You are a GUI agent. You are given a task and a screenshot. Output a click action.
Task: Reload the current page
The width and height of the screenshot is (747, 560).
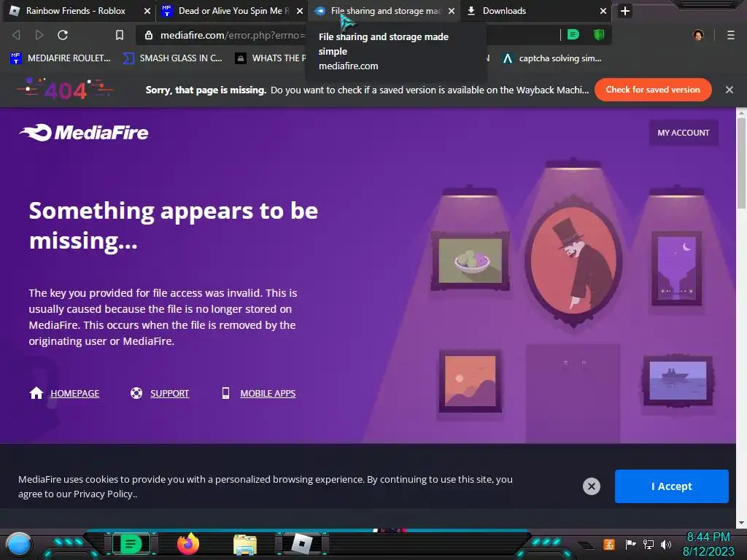click(63, 35)
